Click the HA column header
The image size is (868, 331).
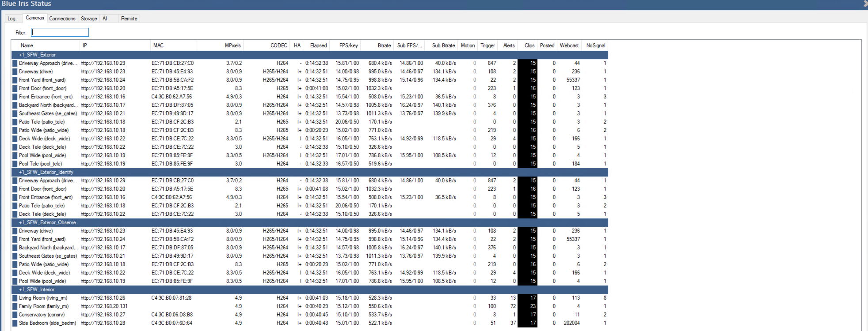[297, 45]
